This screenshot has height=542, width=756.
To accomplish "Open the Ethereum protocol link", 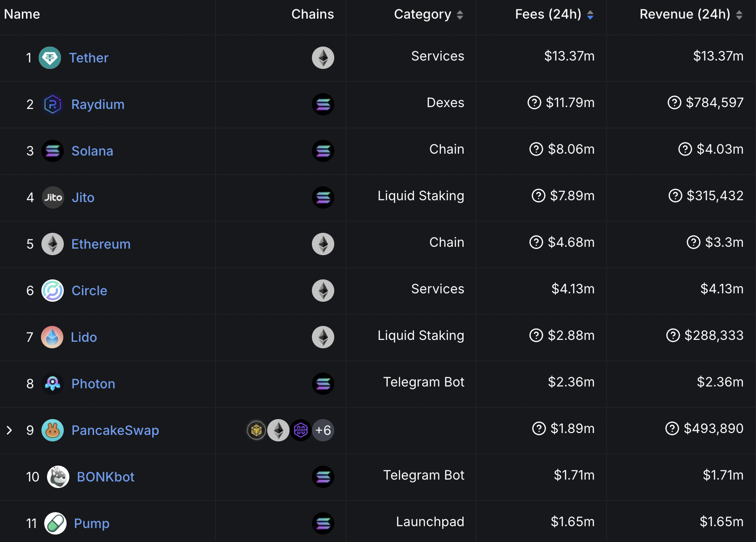I will [x=101, y=244].
